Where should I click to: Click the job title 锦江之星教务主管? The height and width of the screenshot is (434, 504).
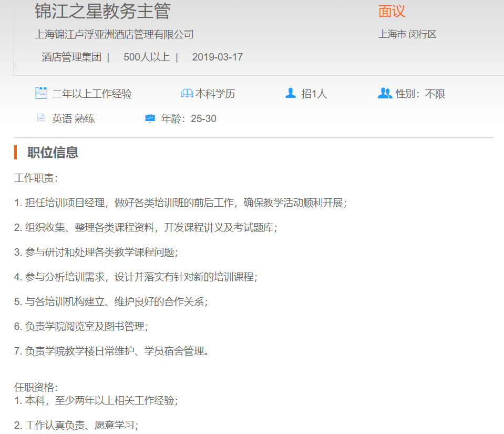coord(102,11)
